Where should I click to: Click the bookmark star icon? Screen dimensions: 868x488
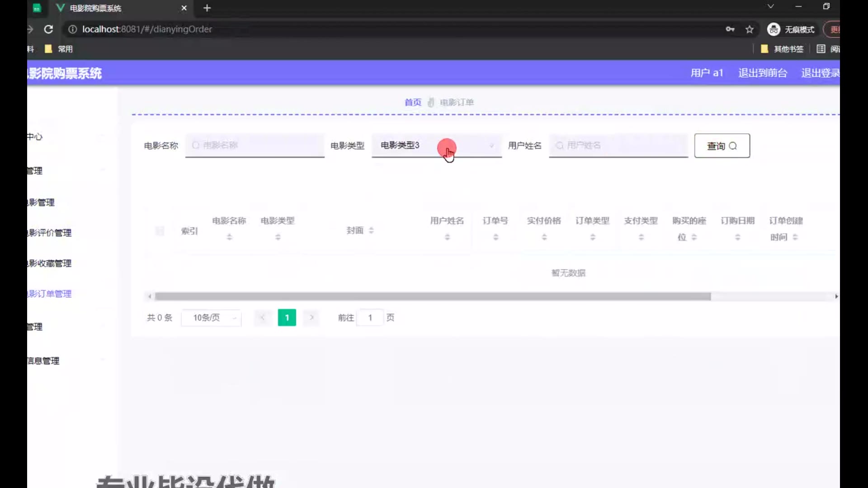750,29
